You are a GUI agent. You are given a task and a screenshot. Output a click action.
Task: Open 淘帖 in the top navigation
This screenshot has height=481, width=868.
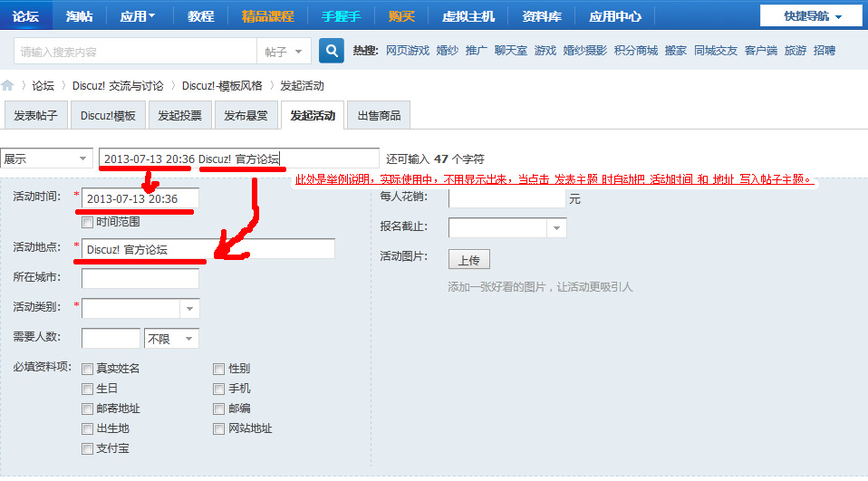coord(79,16)
